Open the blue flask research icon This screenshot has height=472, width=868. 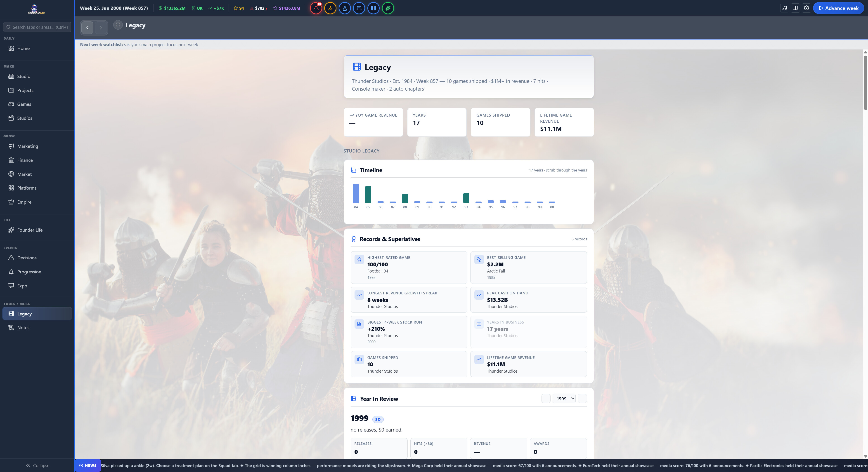(345, 8)
